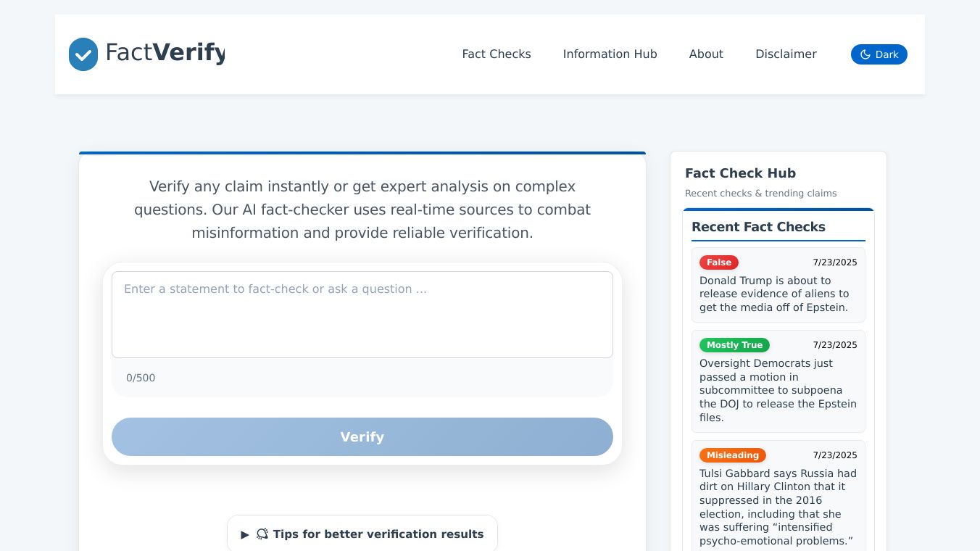980x551 pixels.
Task: Click the green Mostly True badge
Action: 734,345
